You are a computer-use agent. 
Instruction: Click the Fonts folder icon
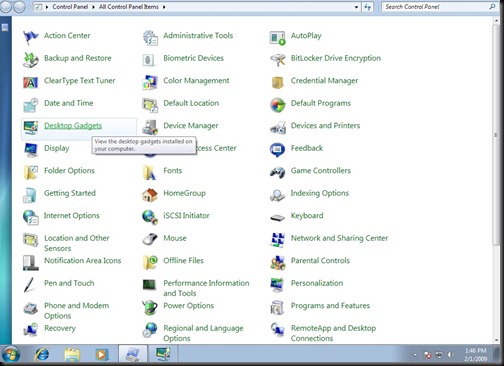point(150,172)
